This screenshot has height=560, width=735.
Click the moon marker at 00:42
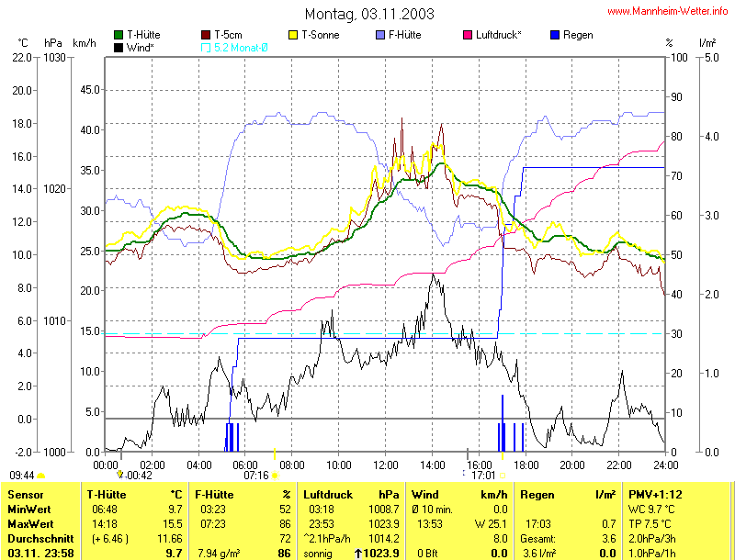(119, 476)
